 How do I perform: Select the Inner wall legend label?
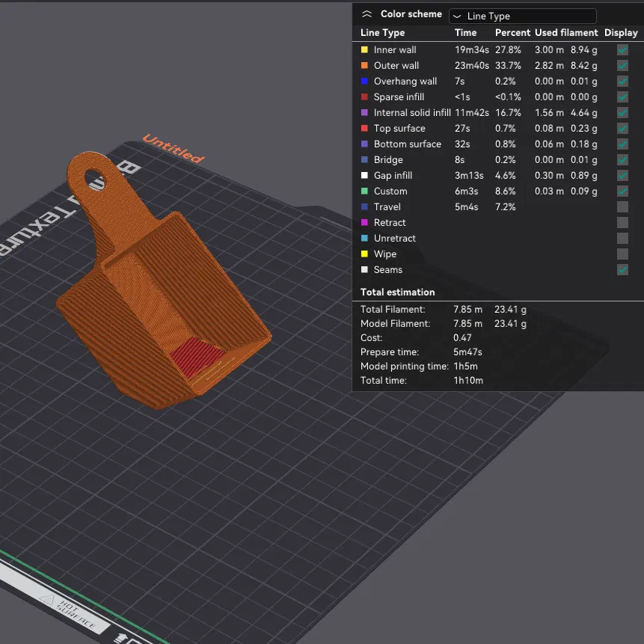[395, 49]
